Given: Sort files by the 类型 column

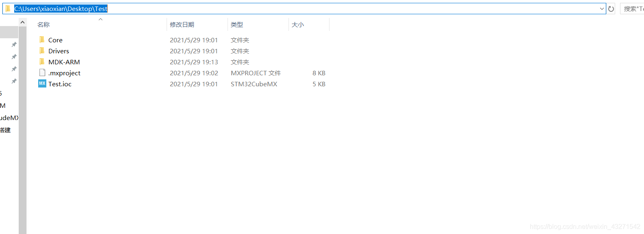Looking at the screenshot, I should pyautogui.click(x=237, y=24).
